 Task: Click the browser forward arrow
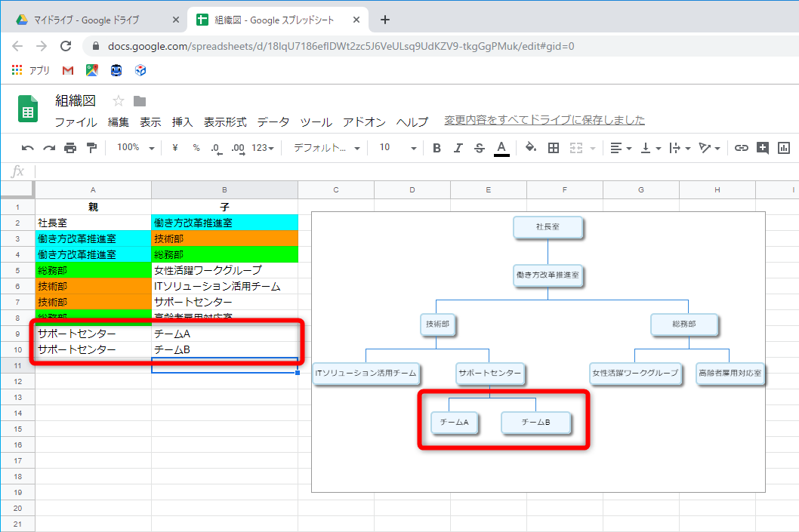pyautogui.click(x=42, y=46)
